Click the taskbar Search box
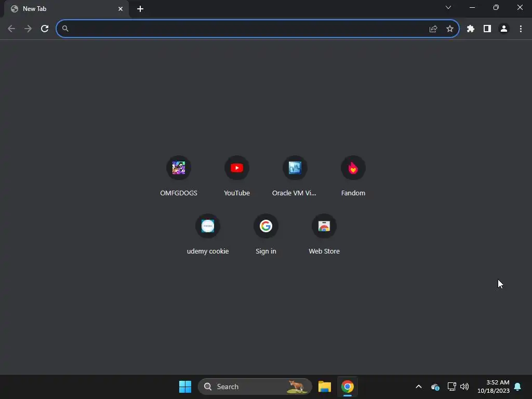The image size is (532, 399). pos(255,387)
